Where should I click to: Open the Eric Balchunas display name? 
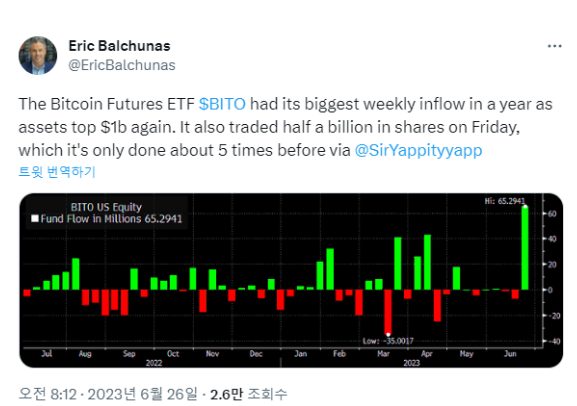pos(120,46)
